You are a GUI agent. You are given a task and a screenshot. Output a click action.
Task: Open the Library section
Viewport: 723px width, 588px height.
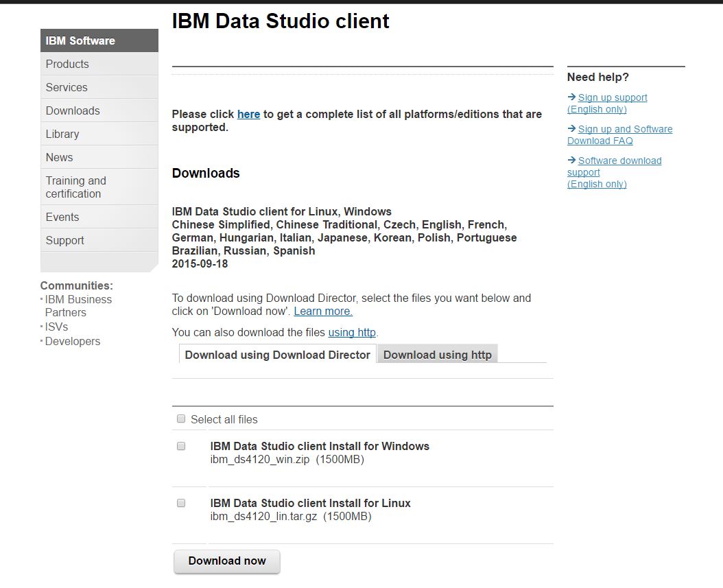(x=62, y=134)
